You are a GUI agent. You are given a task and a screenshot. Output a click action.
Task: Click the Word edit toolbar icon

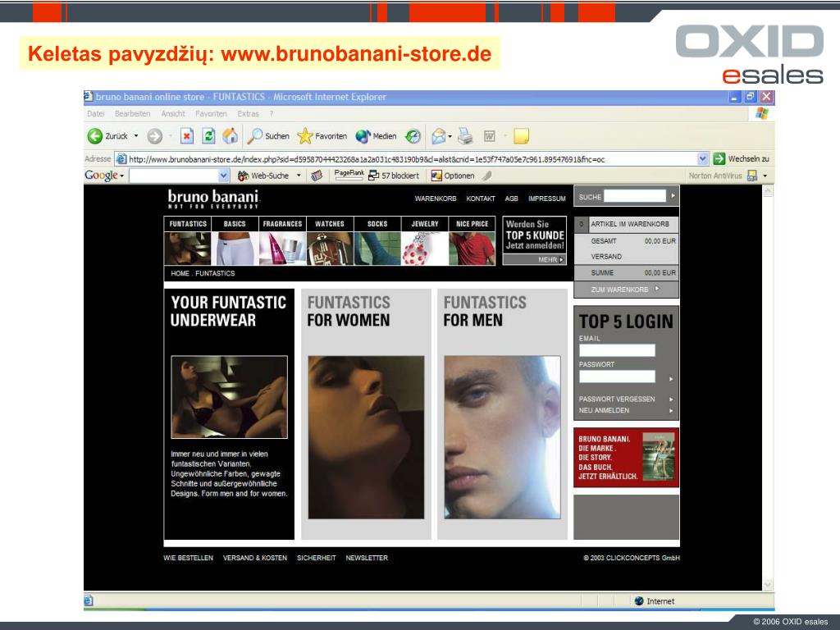[x=490, y=136]
